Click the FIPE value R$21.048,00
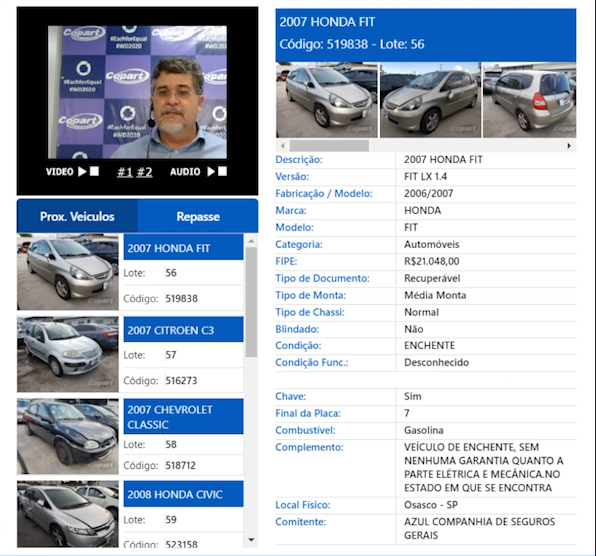The image size is (596, 556). (431, 261)
